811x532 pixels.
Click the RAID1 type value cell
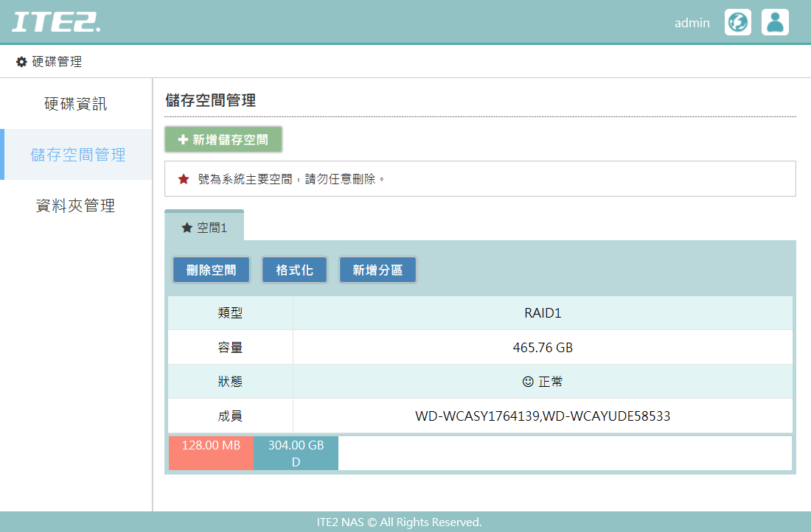pyautogui.click(x=544, y=313)
